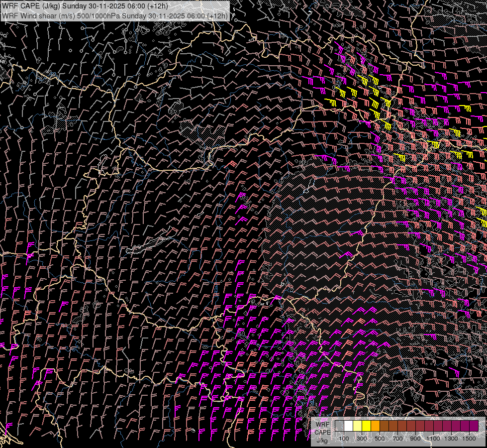Screen dimensions: 487x448
Task: Click the CAPE text in legend box
Action: (322, 432)
